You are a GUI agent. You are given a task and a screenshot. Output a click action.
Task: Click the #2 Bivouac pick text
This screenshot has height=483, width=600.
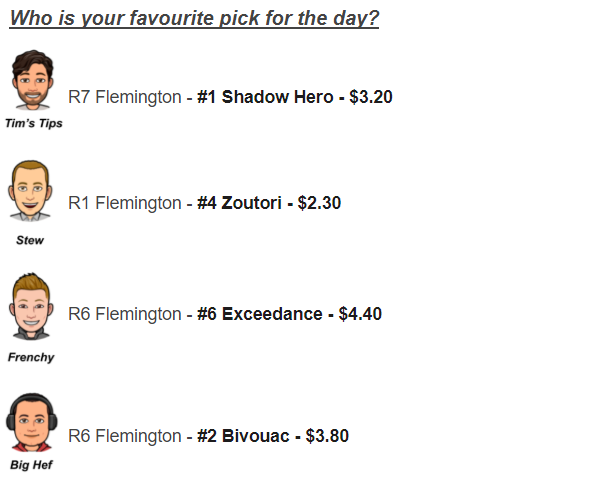243,436
